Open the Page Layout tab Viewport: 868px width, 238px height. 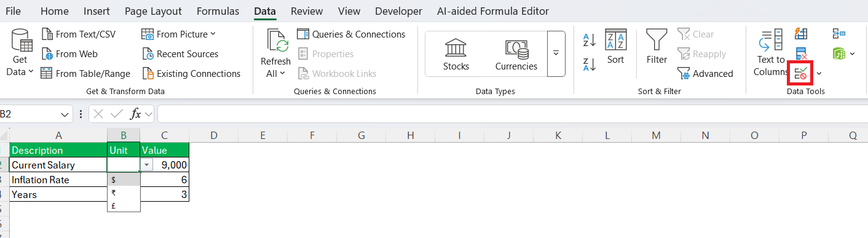click(153, 11)
